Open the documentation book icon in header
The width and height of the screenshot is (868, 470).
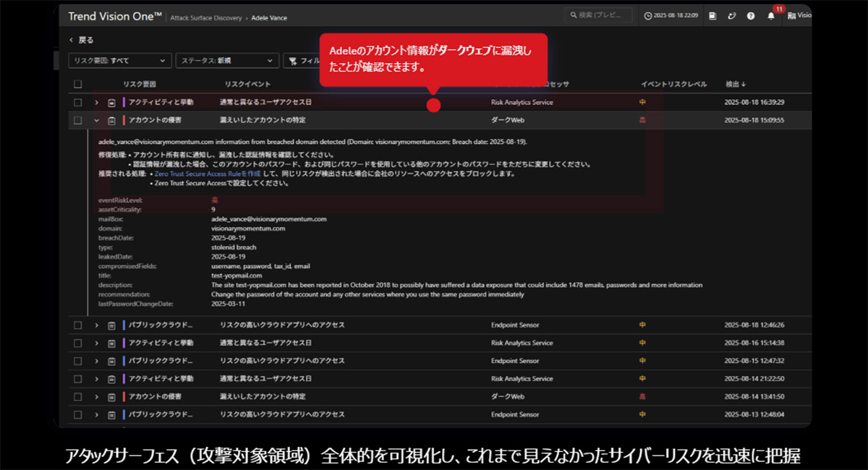click(x=712, y=16)
